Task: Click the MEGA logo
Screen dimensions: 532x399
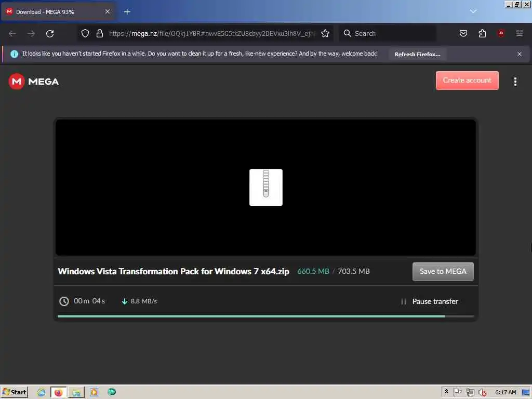Action: point(34,82)
